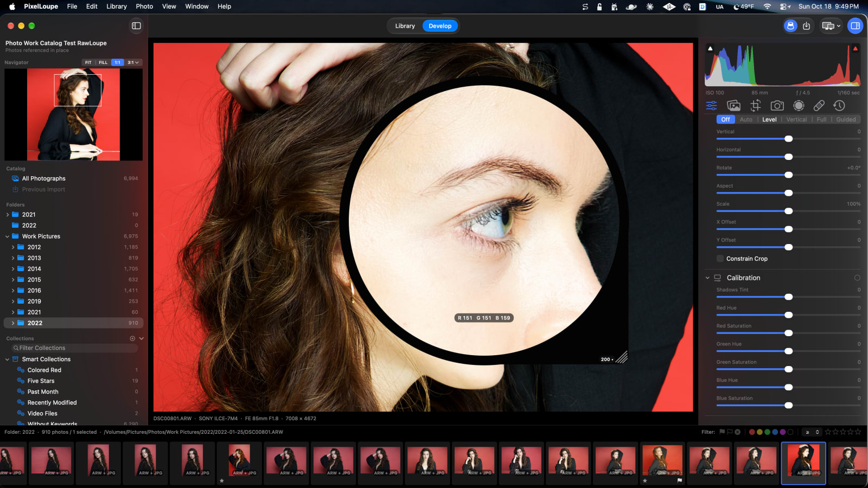Filter by red color label
This screenshot has height=488, width=868.
click(x=752, y=432)
